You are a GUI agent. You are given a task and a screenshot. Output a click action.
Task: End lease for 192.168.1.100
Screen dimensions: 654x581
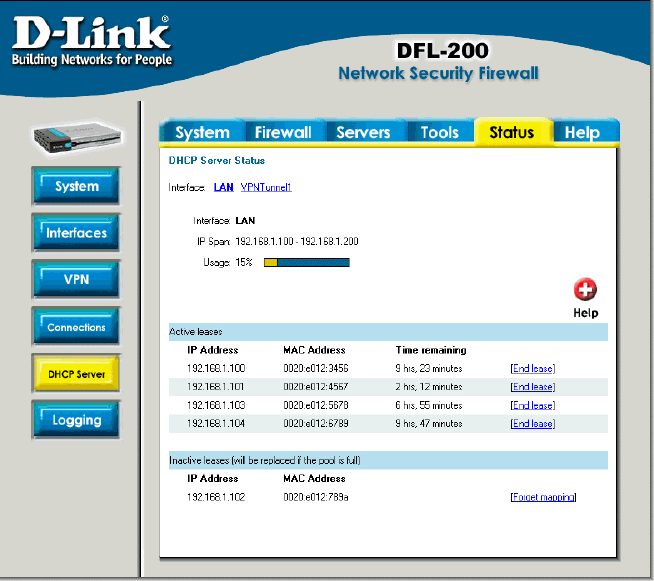click(x=533, y=369)
